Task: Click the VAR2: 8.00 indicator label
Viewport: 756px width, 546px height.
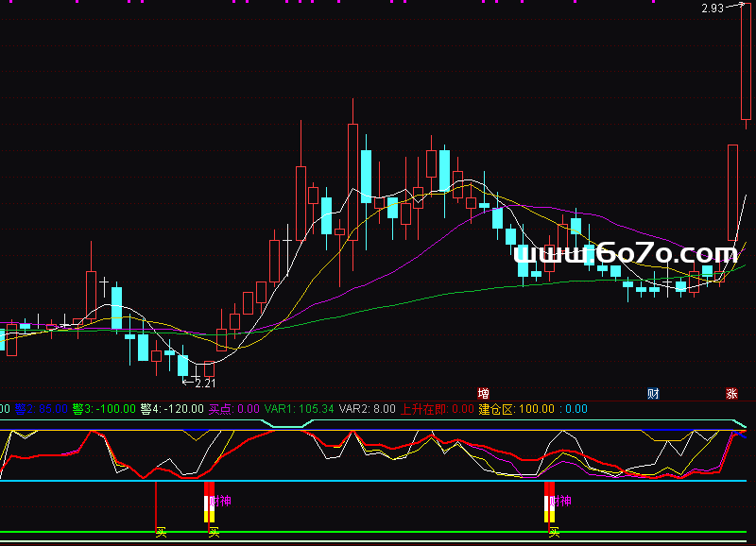Action: [367, 409]
